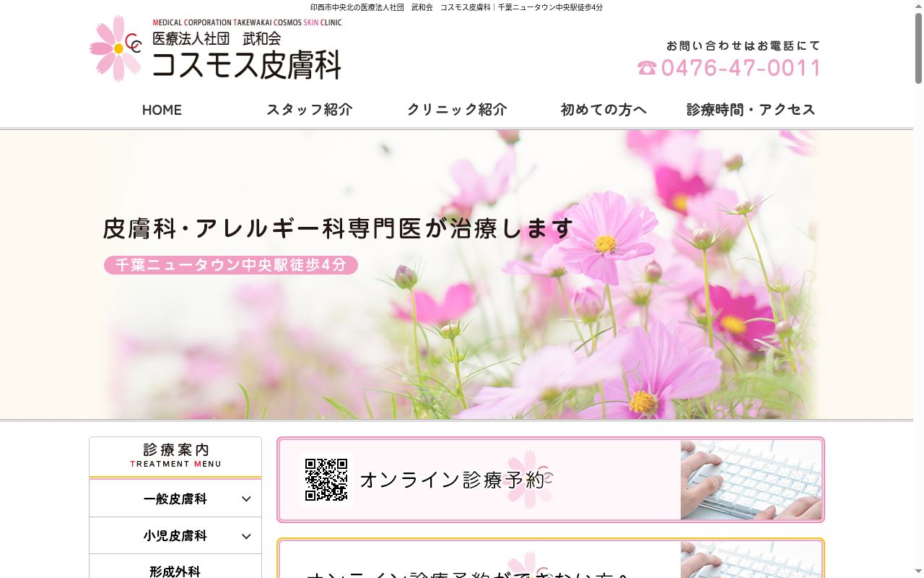
Task: Click the keyboard photo in reservation banner
Action: tap(751, 480)
